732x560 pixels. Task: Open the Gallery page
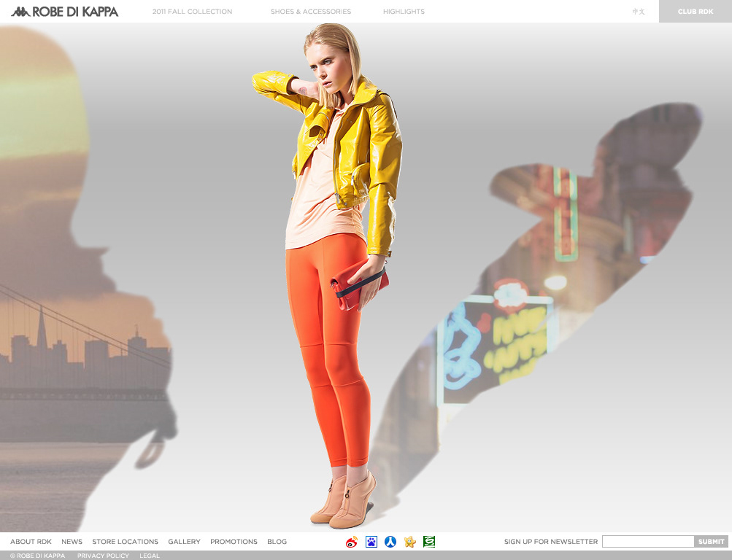184,542
